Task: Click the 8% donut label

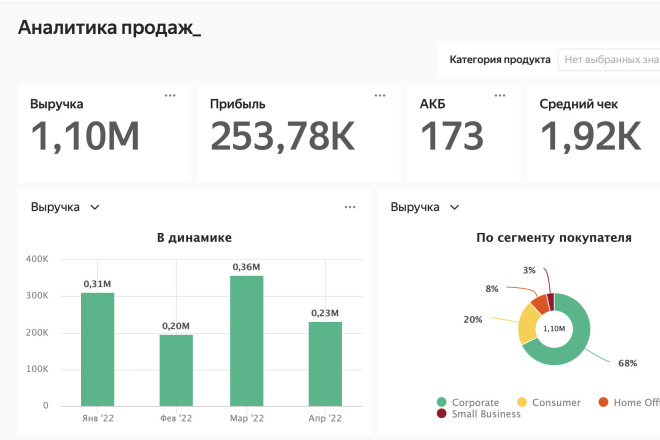Action: click(x=492, y=289)
